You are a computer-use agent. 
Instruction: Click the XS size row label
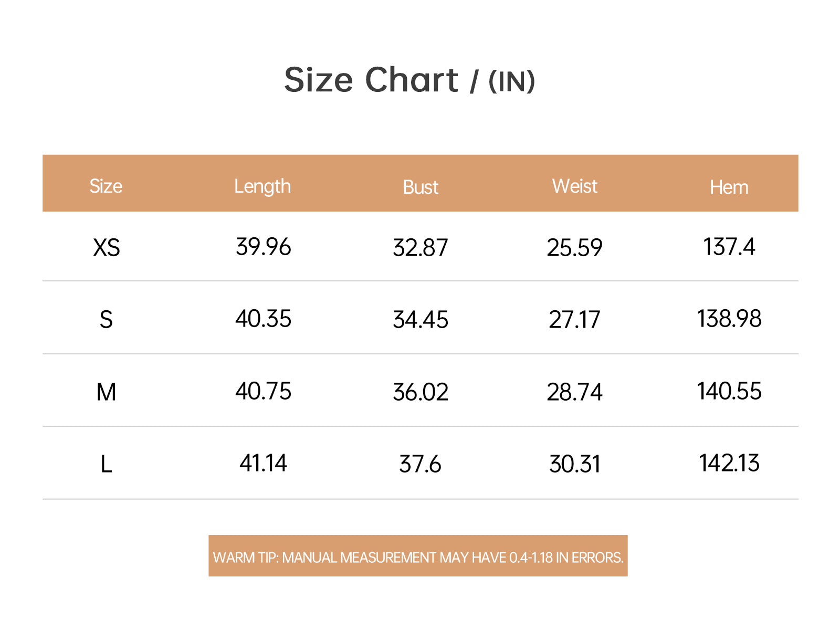click(107, 247)
